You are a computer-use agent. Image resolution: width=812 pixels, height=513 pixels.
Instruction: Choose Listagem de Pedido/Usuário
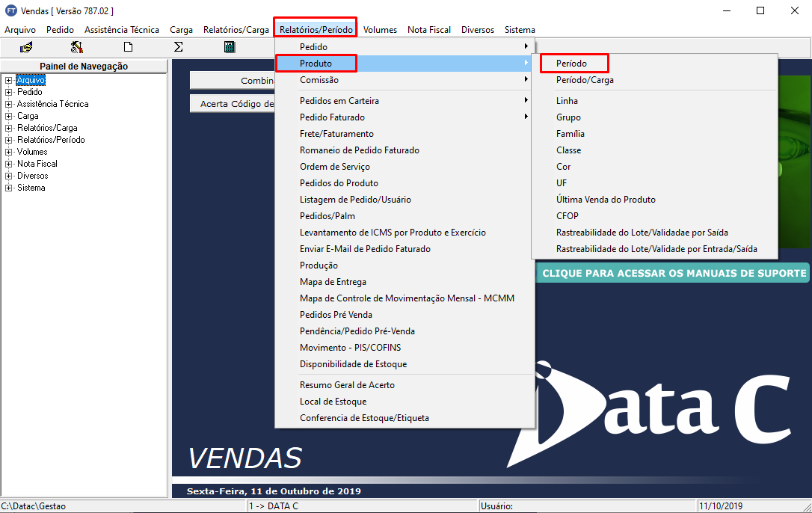pyautogui.click(x=404, y=200)
